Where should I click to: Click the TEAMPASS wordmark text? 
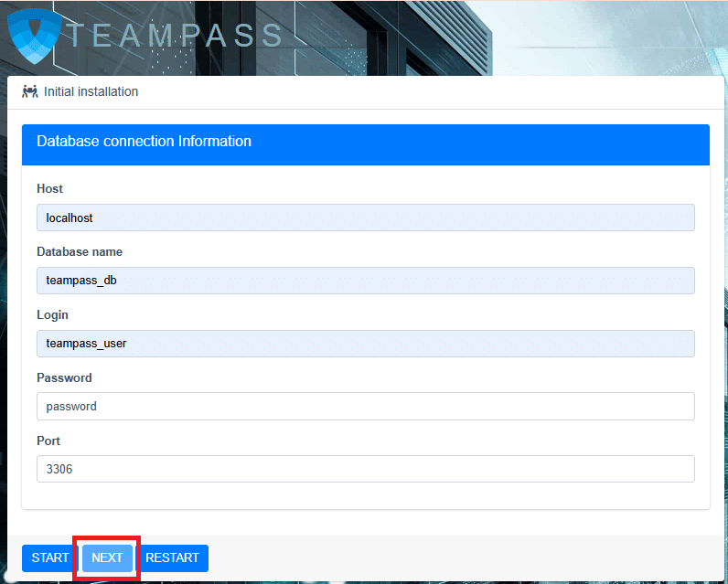point(176,36)
